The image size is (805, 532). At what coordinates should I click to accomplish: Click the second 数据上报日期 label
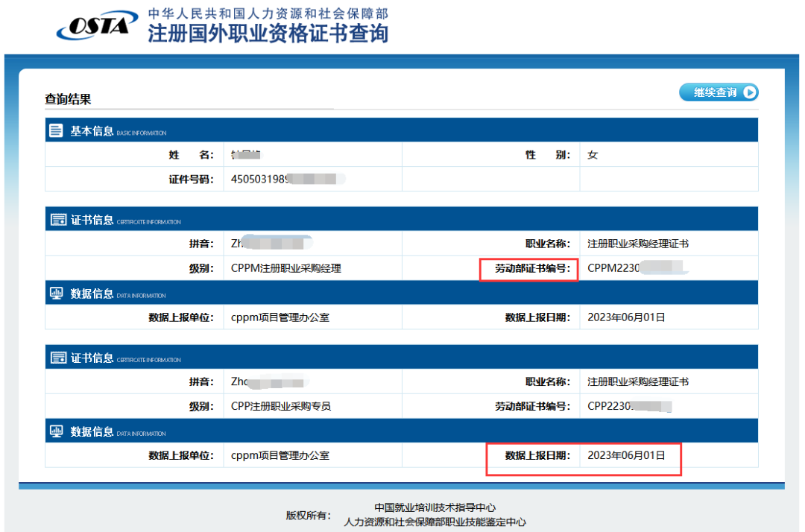tap(537, 455)
